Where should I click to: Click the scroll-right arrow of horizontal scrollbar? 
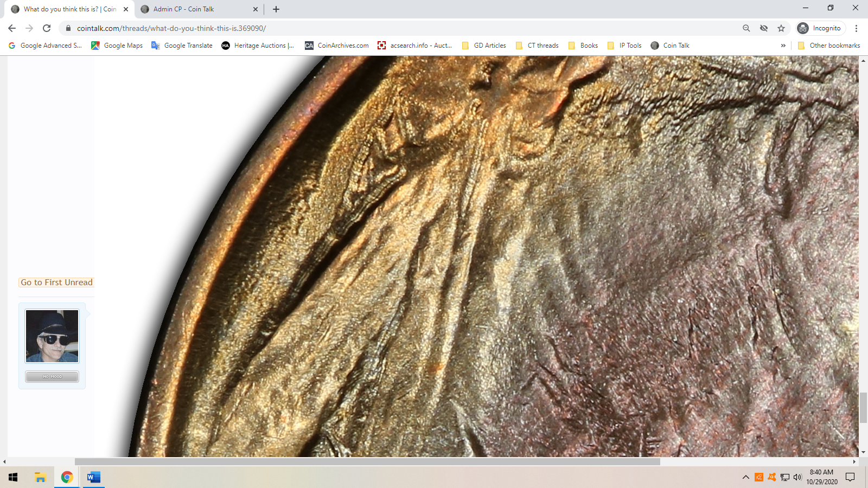[x=854, y=462]
